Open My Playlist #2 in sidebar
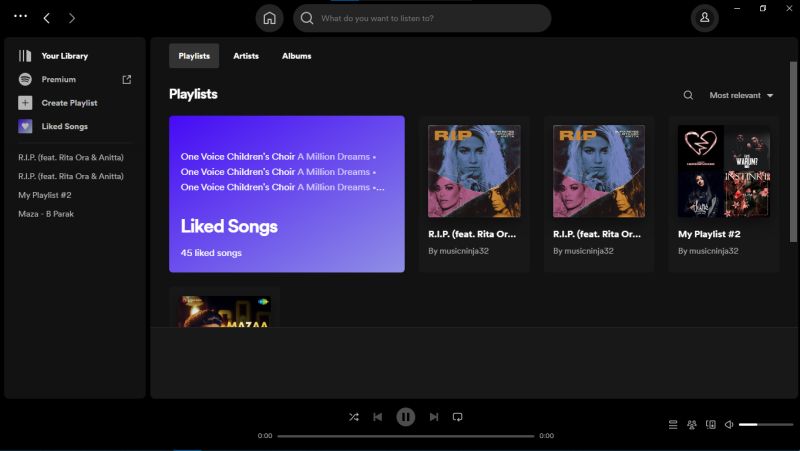Viewport: 800px width, 451px height. coord(45,195)
